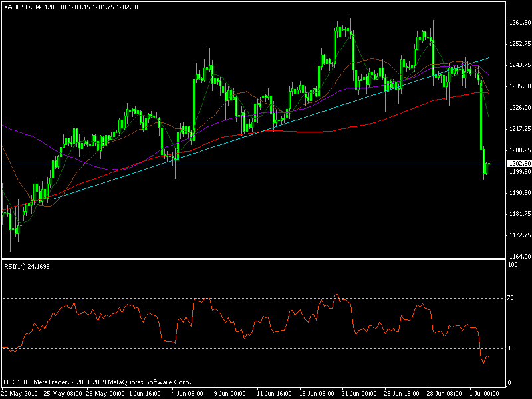Click the RSI 100 scale label
The image size is (532, 399).
pyautogui.click(x=513, y=265)
